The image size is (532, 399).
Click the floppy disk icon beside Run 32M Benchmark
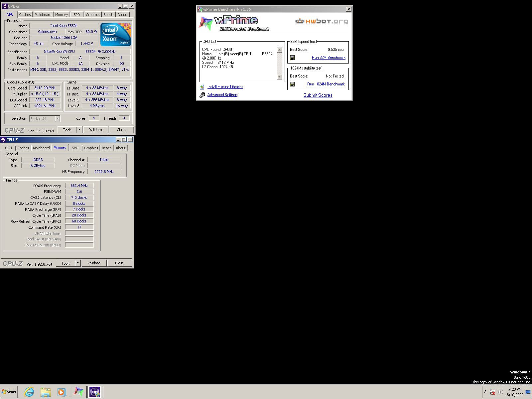(292, 58)
